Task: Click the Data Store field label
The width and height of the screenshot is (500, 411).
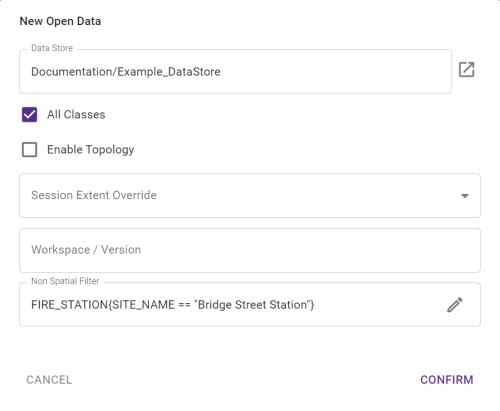Action: 52,48
